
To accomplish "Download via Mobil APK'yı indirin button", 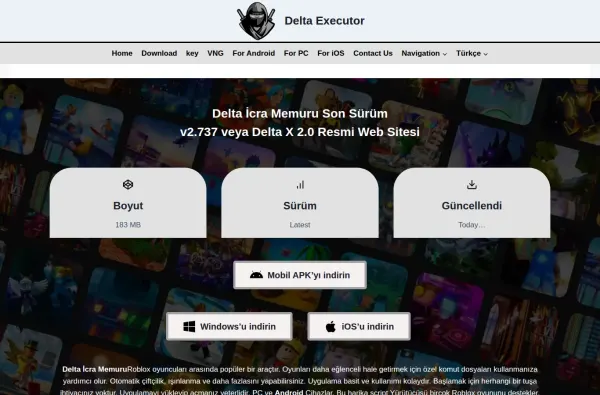I will click(x=300, y=275).
